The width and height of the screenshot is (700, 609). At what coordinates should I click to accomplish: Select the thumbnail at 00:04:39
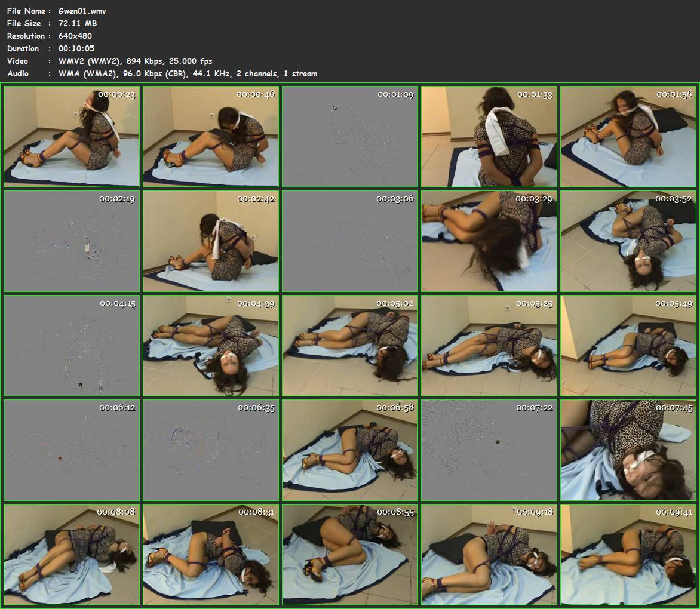point(211,346)
